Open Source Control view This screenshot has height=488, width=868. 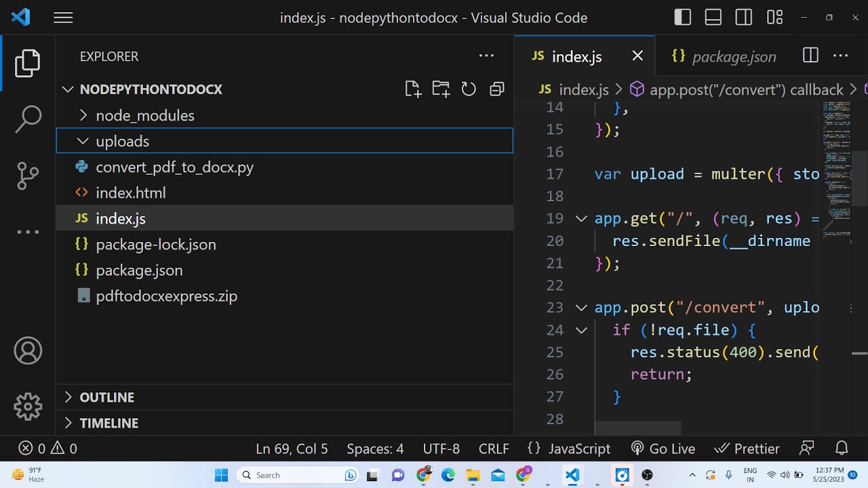point(28,176)
